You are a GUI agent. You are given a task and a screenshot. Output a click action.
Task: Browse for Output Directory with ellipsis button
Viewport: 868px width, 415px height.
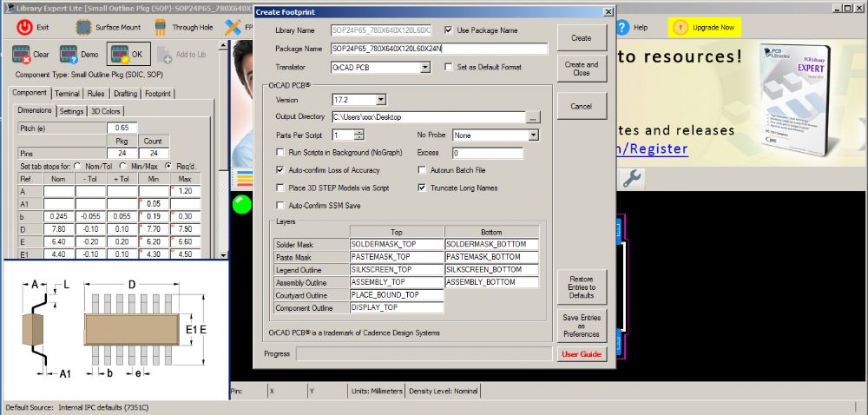(533, 117)
